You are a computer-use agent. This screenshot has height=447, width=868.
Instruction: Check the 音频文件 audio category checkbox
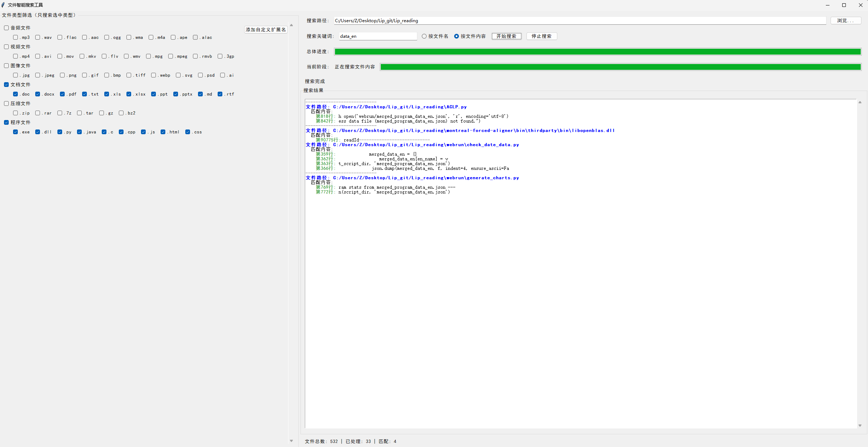(x=6, y=28)
